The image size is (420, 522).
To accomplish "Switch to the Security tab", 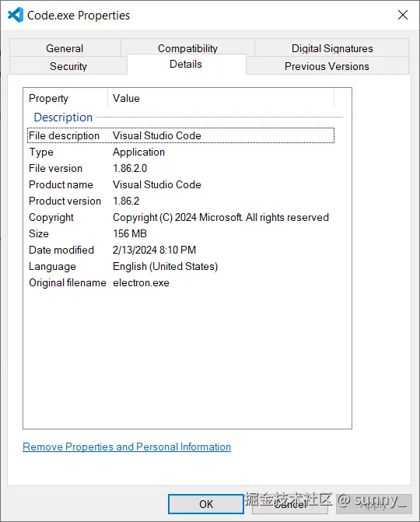I will click(68, 66).
